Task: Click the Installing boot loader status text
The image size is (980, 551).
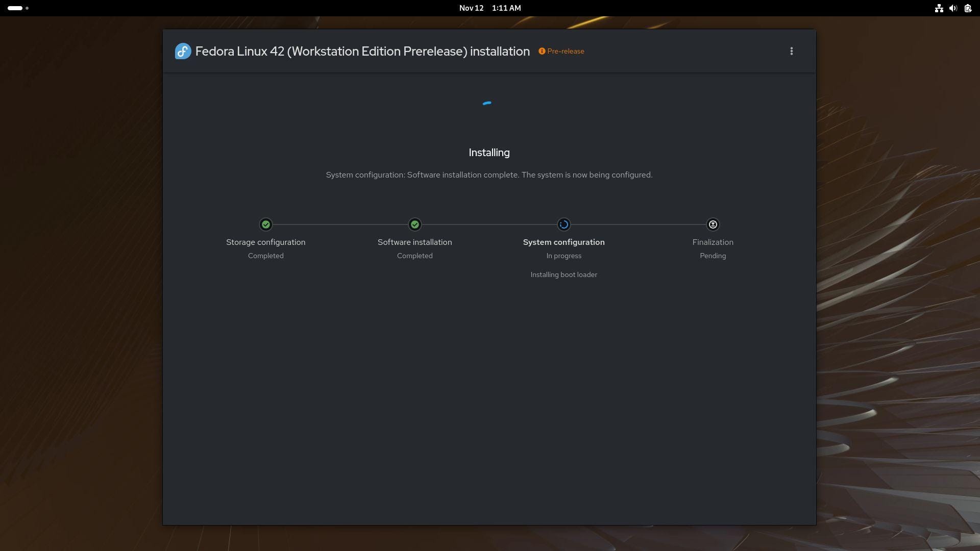Action: (x=563, y=274)
